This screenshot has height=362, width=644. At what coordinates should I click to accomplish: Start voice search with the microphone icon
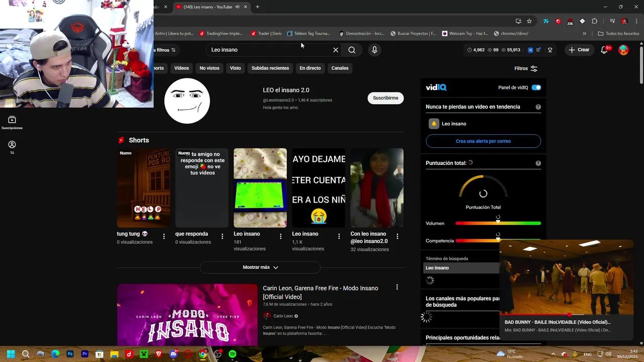coord(374,50)
